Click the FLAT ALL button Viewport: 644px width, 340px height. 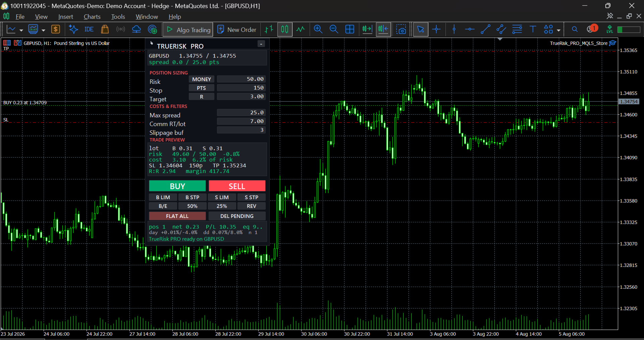coord(177,216)
